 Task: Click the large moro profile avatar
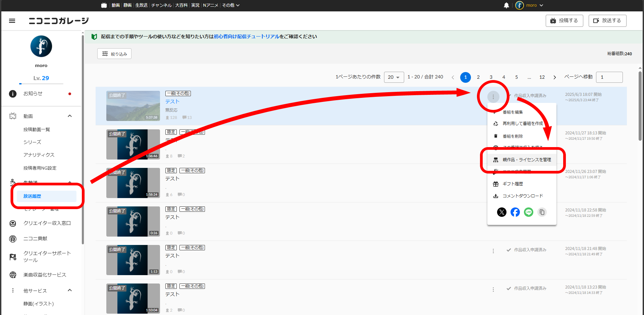point(41,46)
